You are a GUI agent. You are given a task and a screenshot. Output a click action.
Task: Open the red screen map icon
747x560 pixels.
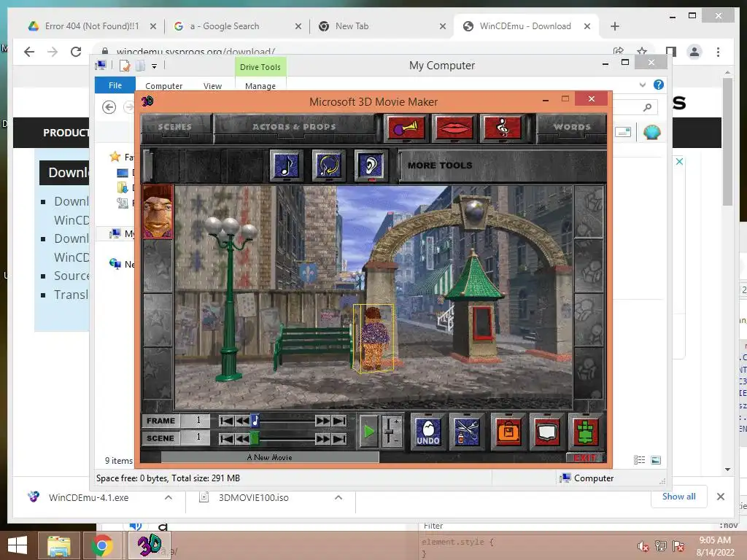click(x=547, y=432)
